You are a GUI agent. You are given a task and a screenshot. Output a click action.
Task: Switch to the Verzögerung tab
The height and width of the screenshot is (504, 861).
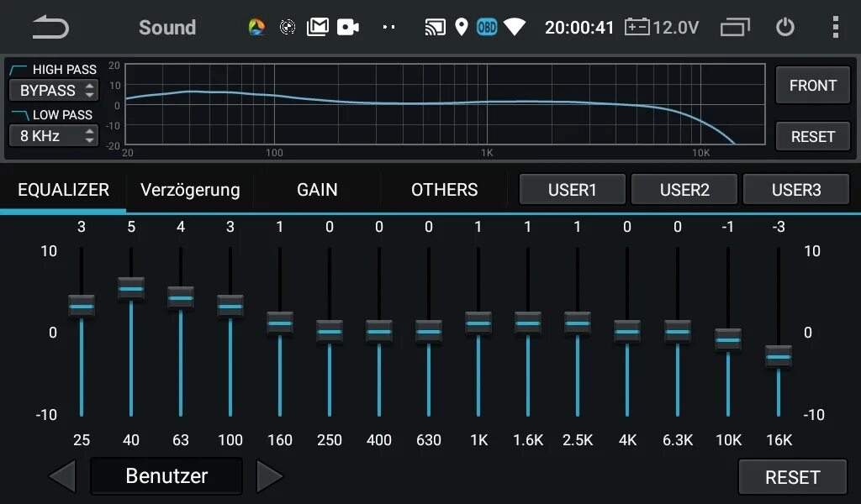point(190,190)
